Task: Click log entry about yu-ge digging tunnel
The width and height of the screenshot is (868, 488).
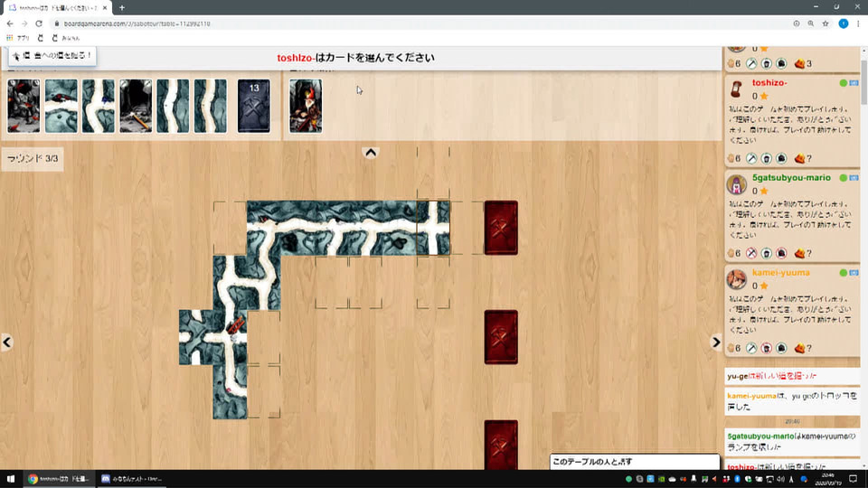Action: point(792,376)
